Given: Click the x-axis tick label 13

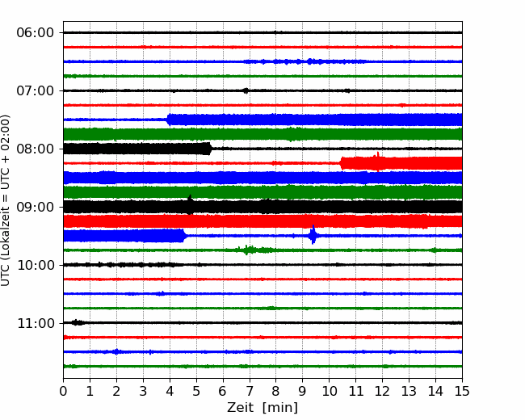Looking at the screenshot, I should pyautogui.click(x=409, y=391).
